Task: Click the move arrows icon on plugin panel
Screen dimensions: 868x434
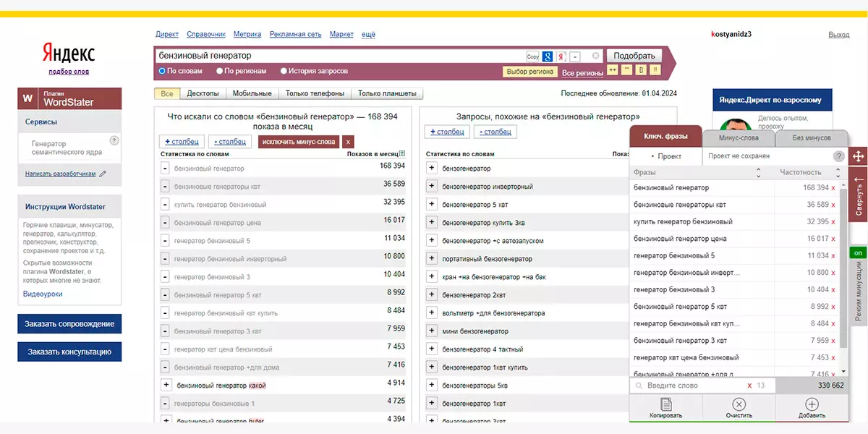Action: click(859, 156)
